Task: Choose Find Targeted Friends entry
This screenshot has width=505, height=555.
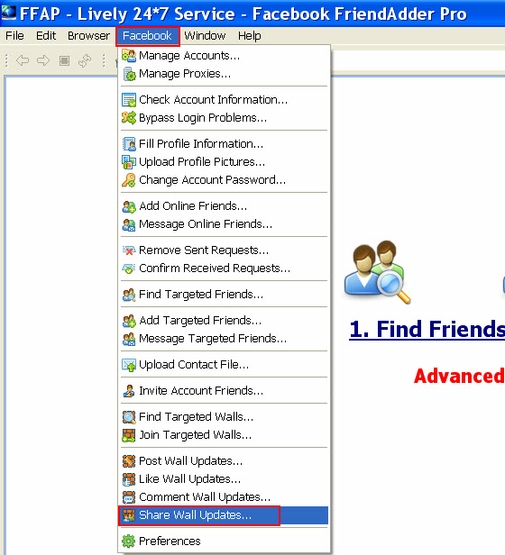Action: point(224,294)
